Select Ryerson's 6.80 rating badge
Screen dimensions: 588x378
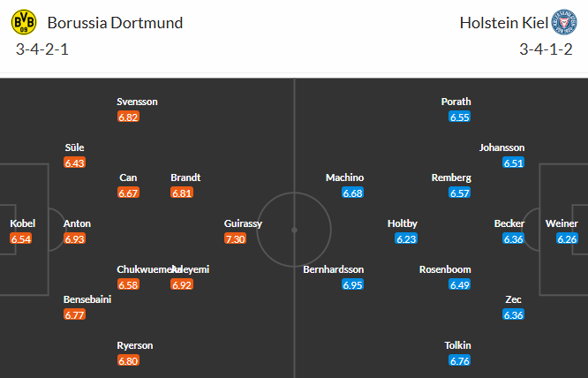128,360
